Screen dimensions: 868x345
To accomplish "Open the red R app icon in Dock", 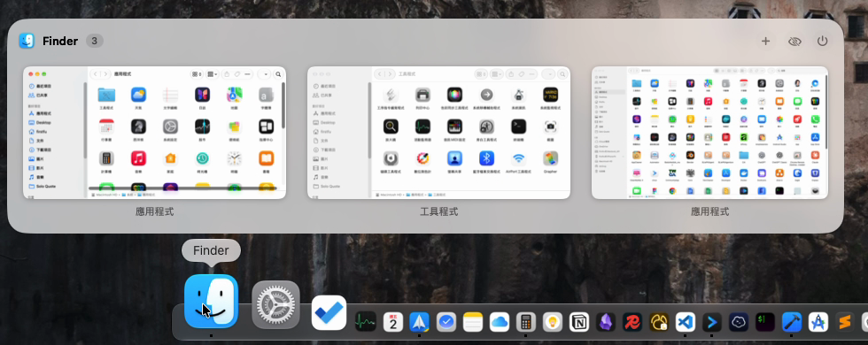I will click(x=632, y=322).
